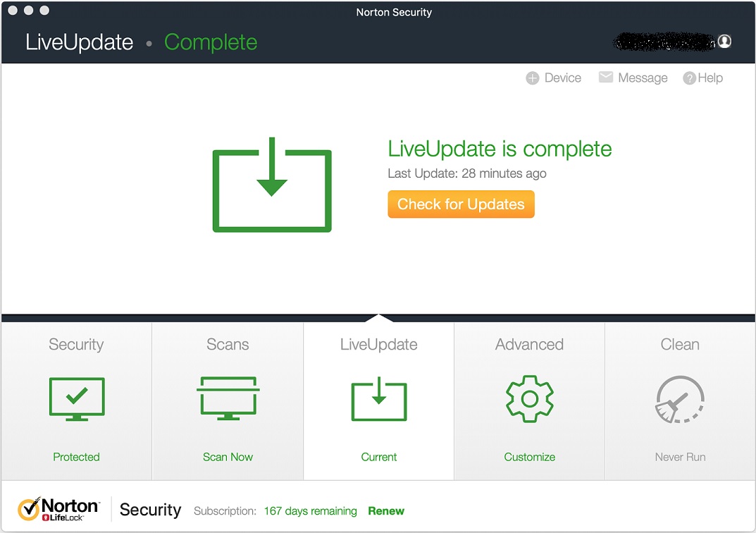Viewport: 756px width, 533px height.
Task: Click the small LiveUpdate download icon
Action: point(379,398)
